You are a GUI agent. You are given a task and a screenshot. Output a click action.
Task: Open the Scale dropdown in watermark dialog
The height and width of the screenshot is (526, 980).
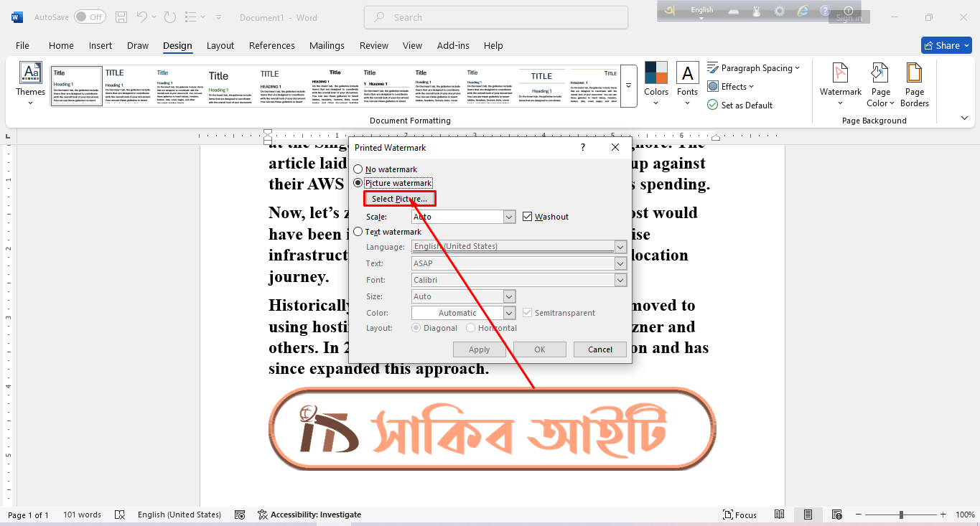508,216
